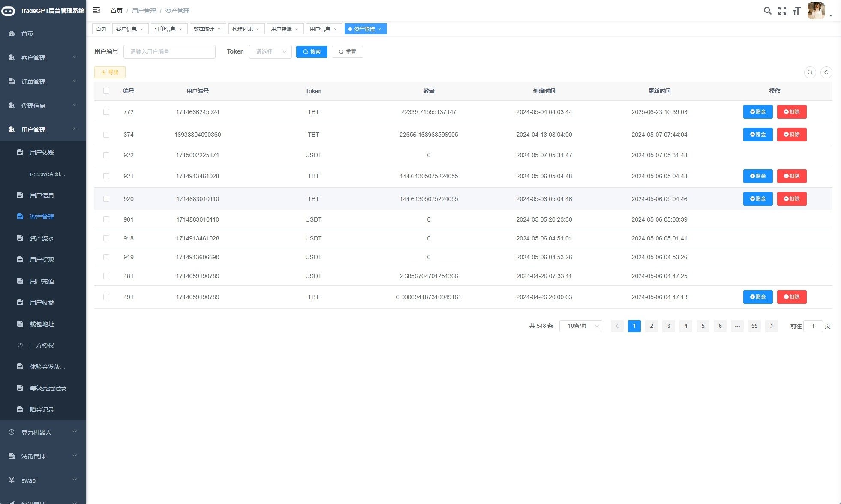The image size is (841, 504).
Task: Open the 10条/页 page size dropdown
Action: [x=580, y=326]
